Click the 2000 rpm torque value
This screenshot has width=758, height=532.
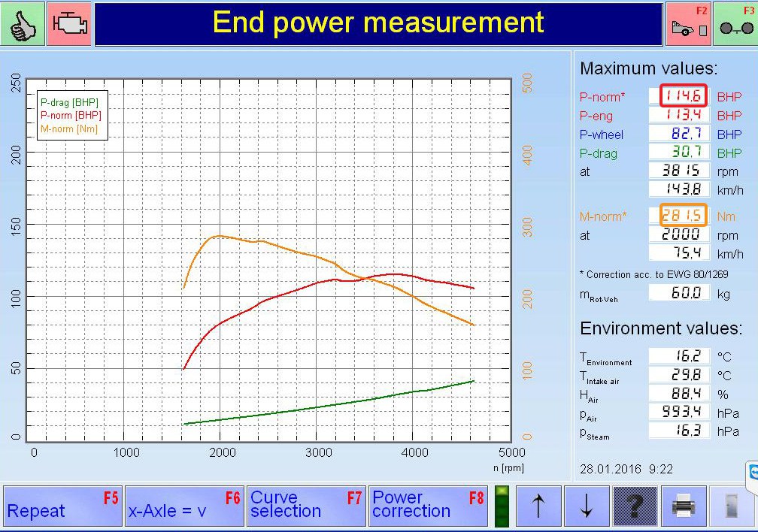coord(679,234)
